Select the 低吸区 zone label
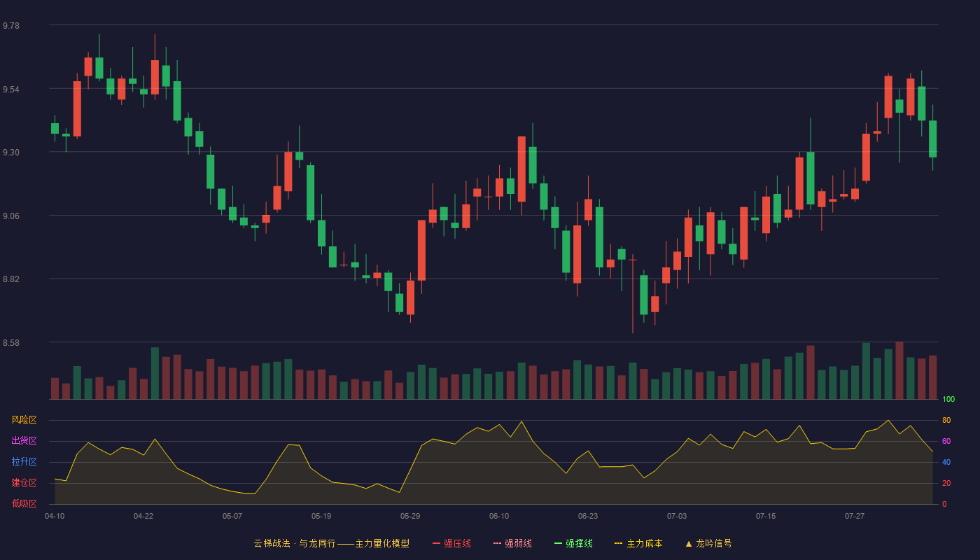 [x=24, y=504]
